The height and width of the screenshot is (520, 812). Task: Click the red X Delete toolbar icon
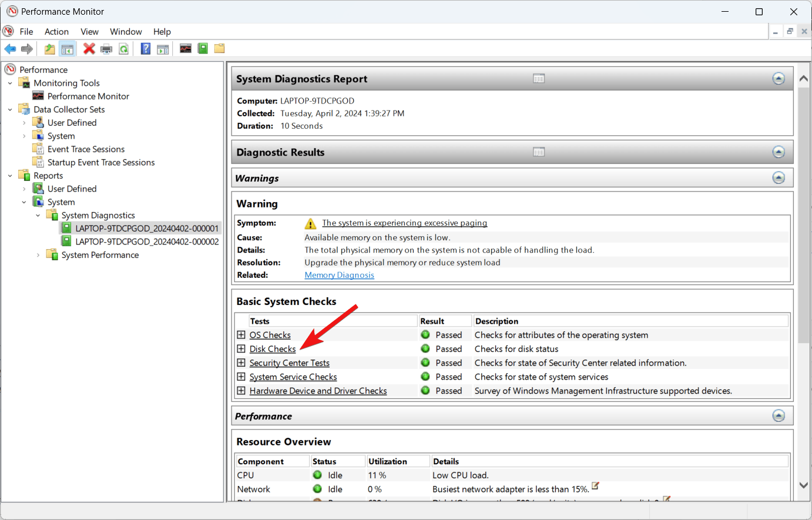[x=89, y=49]
